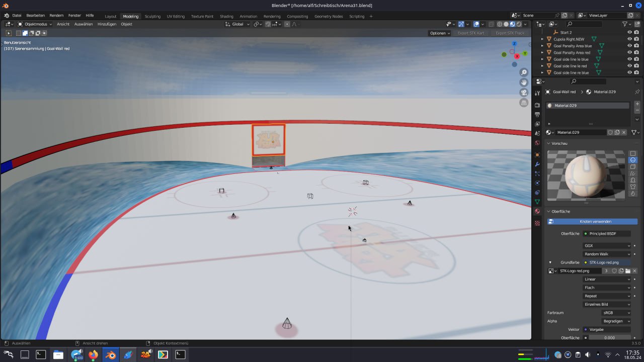Image resolution: width=644 pixels, height=362 pixels.
Task: Disable rendering for Goal side line le blue
Action: 636,59
